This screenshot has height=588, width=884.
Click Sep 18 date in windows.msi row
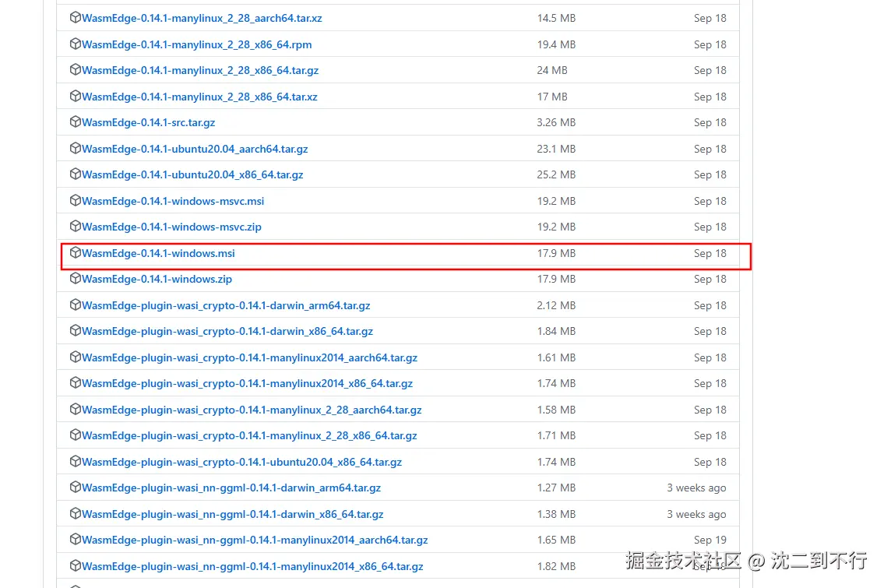[710, 253]
